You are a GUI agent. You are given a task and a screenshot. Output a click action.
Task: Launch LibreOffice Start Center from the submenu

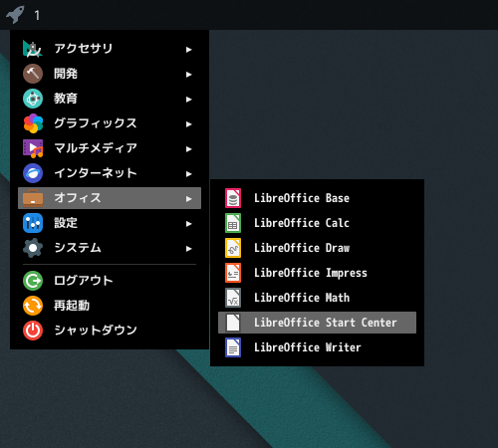click(317, 323)
